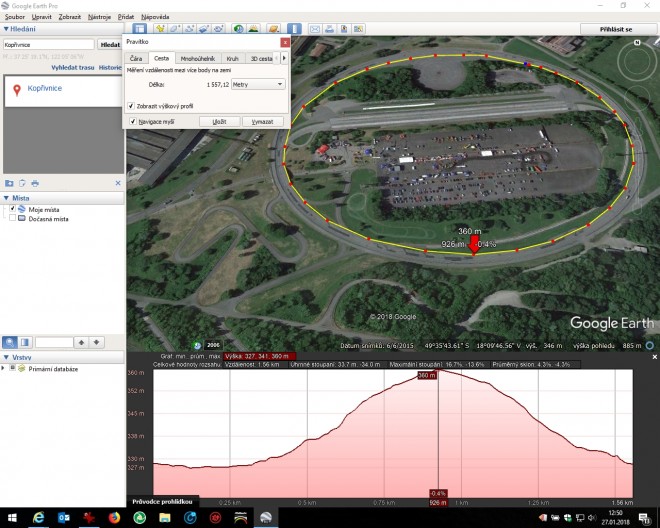660x528 pixels.
Task: Add a polygon from the toolbar
Action: pos(175,29)
